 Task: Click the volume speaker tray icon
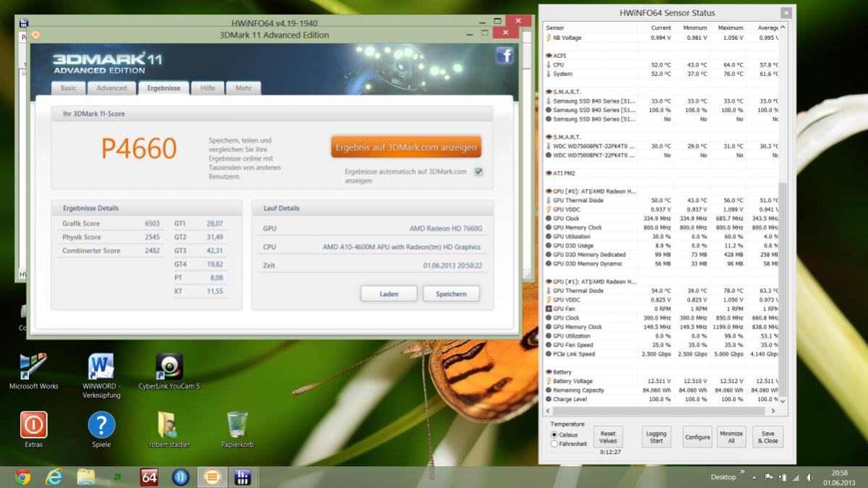[x=809, y=477]
